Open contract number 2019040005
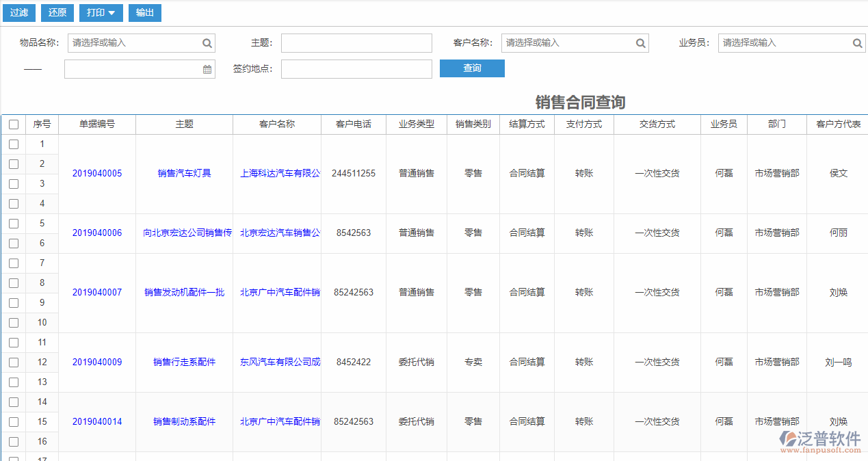868x461 pixels. [96, 173]
